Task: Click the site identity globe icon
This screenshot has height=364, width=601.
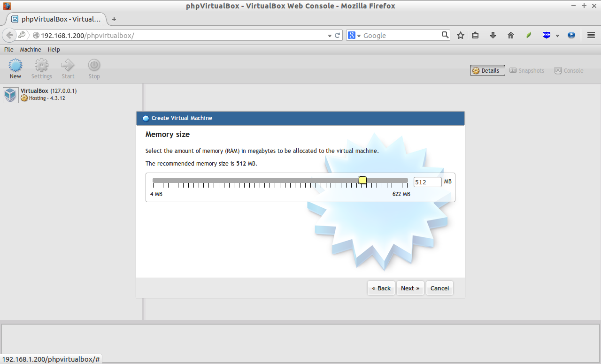Action: [x=36, y=36]
